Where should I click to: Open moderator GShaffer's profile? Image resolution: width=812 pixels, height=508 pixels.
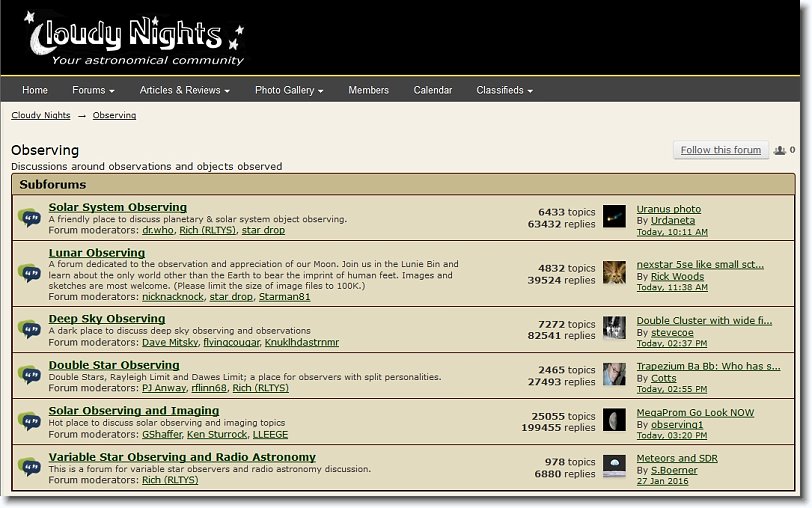pyautogui.click(x=162, y=434)
